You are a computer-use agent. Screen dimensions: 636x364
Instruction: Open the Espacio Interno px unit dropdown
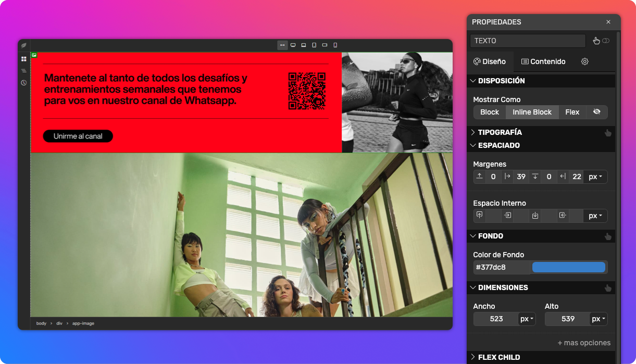click(x=595, y=216)
